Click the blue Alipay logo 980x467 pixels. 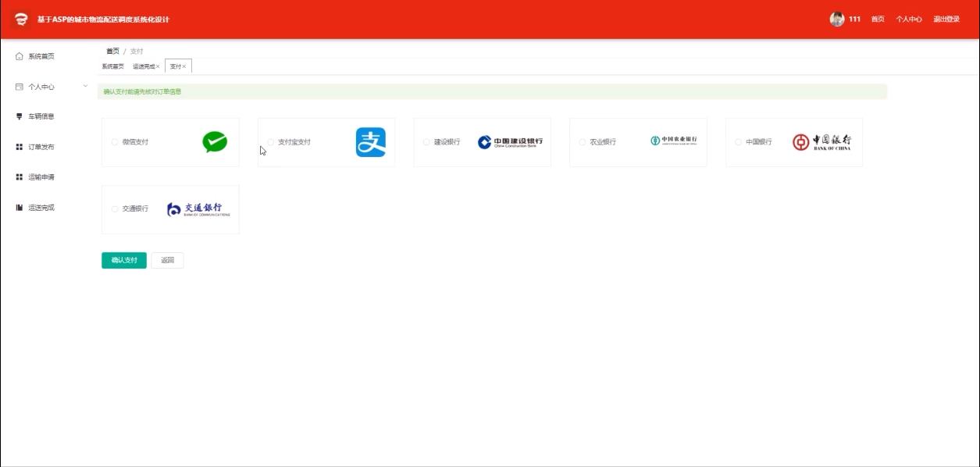[371, 142]
